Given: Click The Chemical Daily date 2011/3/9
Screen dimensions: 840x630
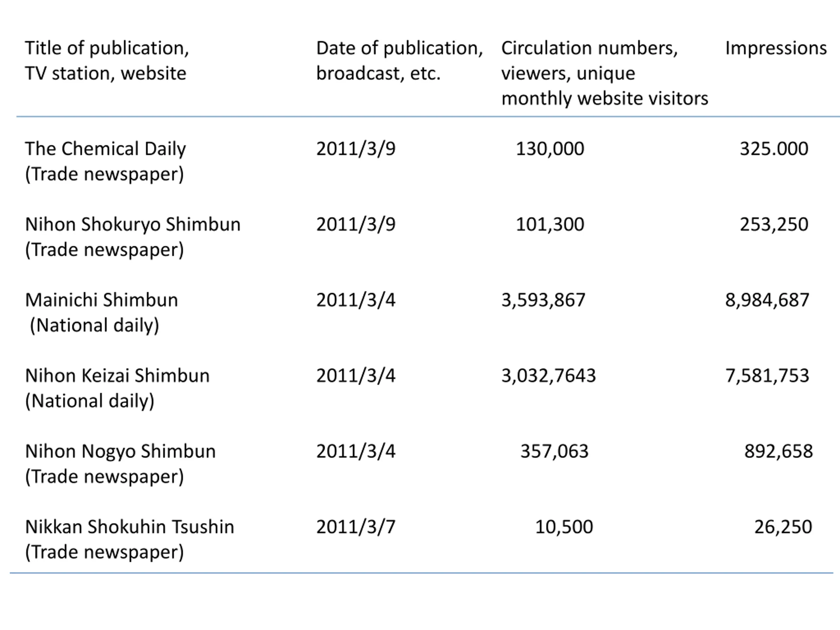Looking at the screenshot, I should 356,149.
